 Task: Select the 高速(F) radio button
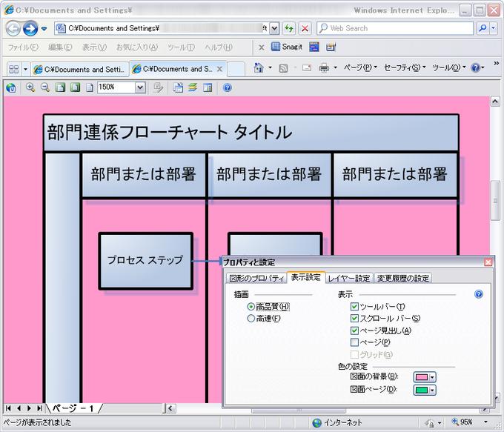251,319
